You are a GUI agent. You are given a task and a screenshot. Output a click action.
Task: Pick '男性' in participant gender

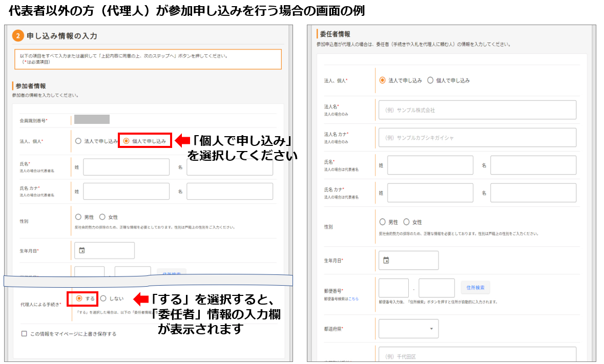(x=78, y=217)
